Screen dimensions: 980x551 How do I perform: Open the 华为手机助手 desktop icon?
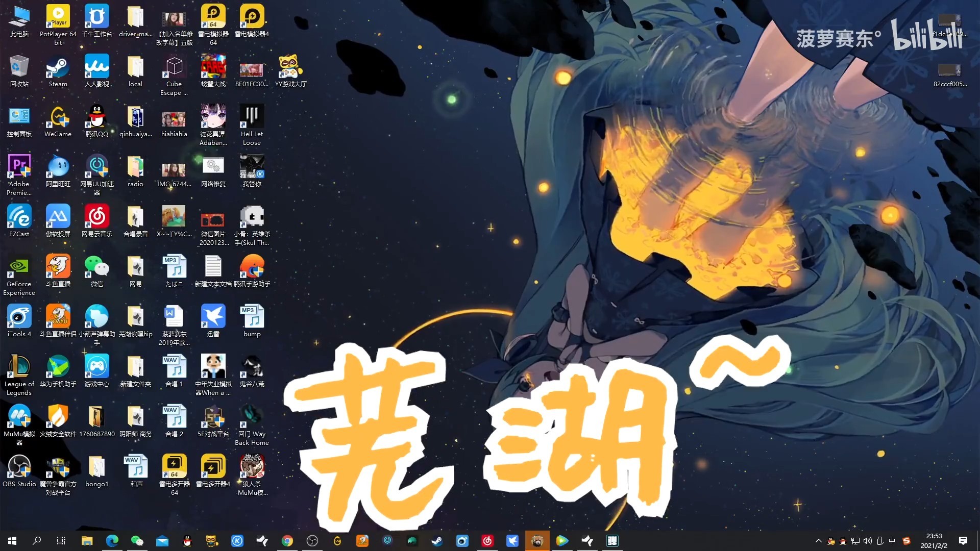(58, 370)
